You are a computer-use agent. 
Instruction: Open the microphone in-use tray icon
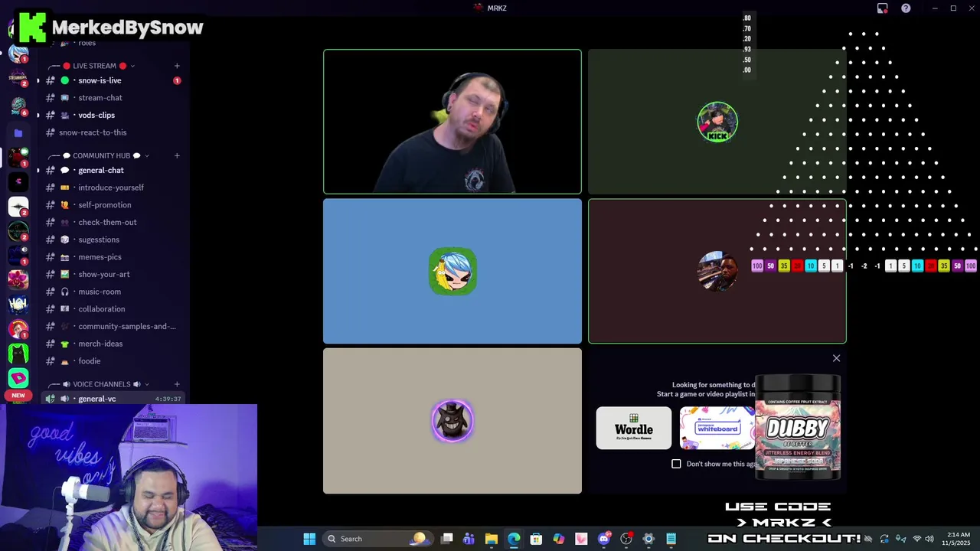(x=900, y=539)
